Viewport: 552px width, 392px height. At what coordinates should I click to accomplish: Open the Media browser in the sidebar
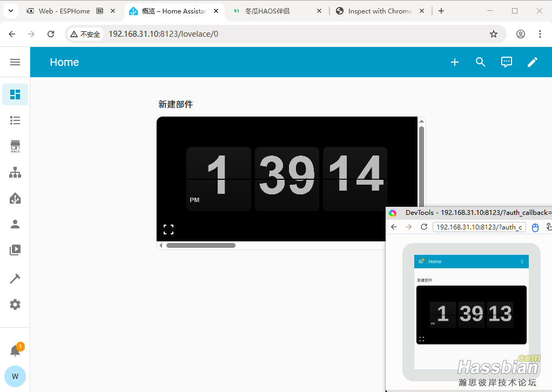click(x=15, y=250)
